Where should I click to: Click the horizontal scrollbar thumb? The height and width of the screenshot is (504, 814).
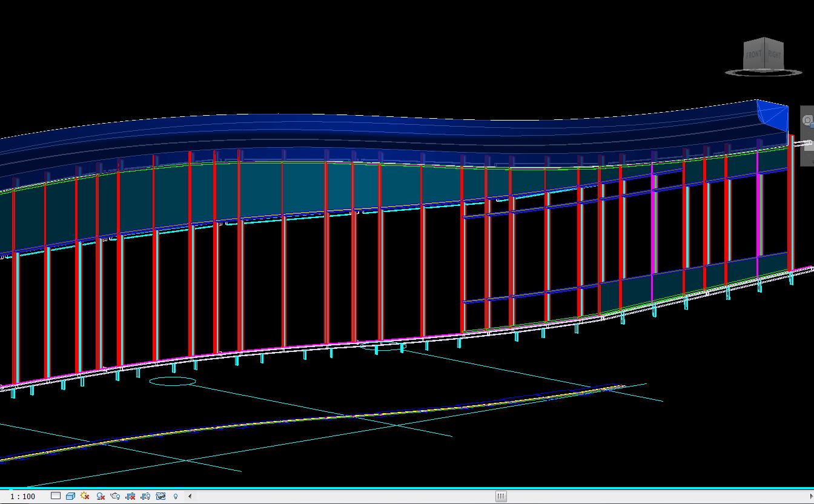pyautogui.click(x=501, y=496)
